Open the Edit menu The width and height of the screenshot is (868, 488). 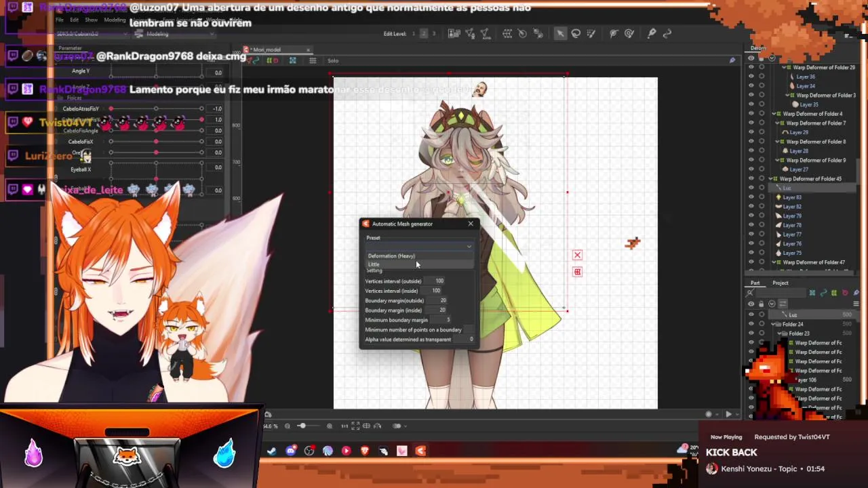74,20
